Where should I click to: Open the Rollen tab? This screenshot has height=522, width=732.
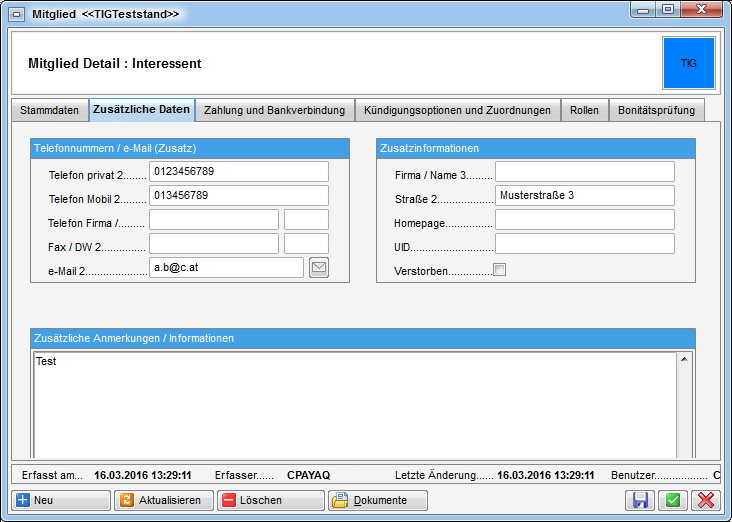(x=584, y=111)
